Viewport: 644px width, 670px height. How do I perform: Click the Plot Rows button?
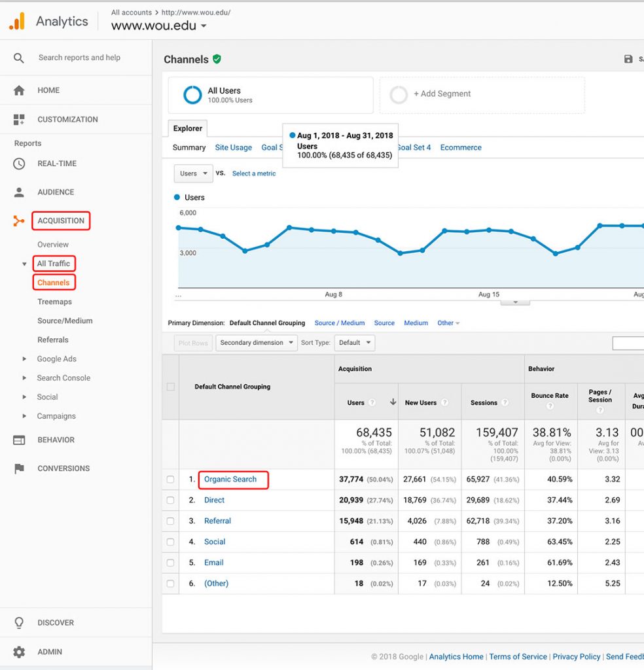193,343
